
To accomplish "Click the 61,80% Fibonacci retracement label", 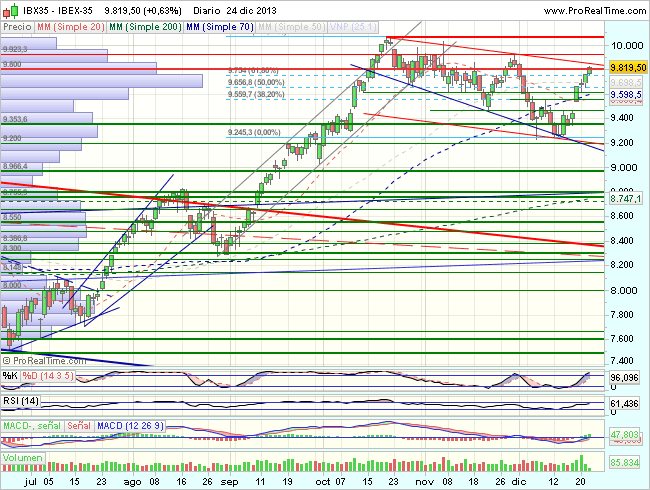I will pyautogui.click(x=257, y=71).
